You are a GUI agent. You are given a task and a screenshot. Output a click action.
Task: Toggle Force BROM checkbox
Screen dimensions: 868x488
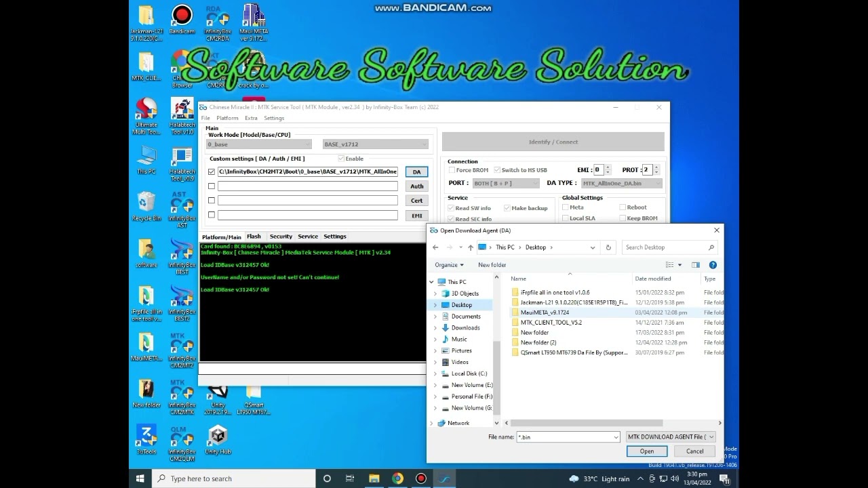[x=452, y=170]
